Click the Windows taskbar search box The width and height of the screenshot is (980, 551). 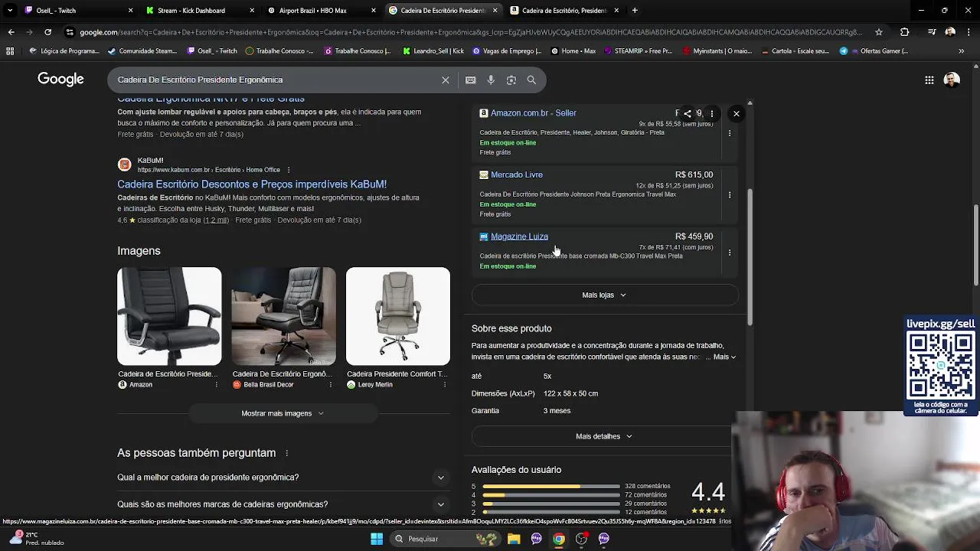(x=446, y=539)
